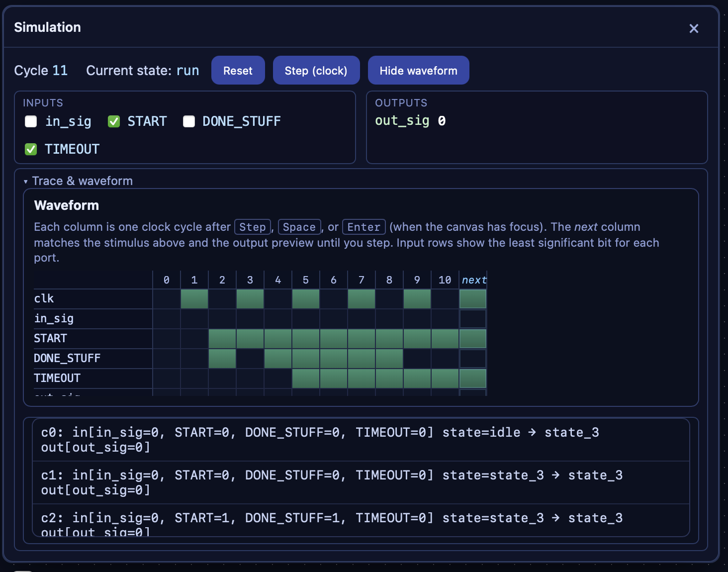Click the Reset button
This screenshot has width=728, height=572.
click(x=238, y=70)
